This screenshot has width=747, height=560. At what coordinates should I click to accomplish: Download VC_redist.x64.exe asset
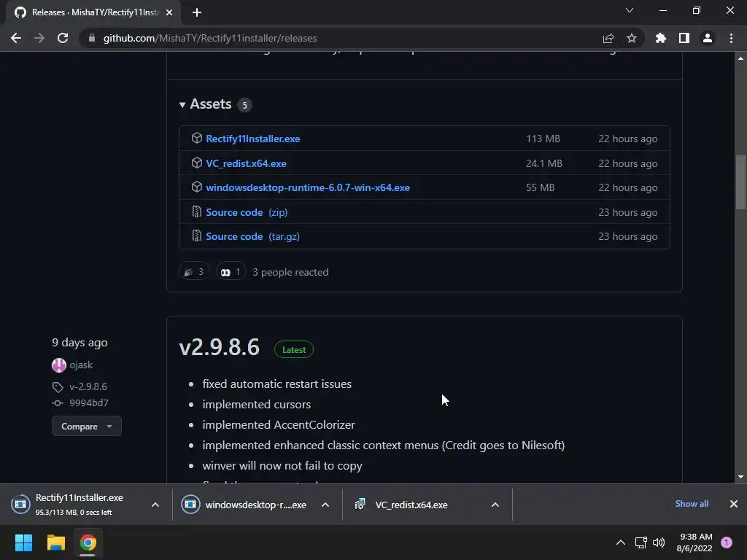(x=246, y=163)
